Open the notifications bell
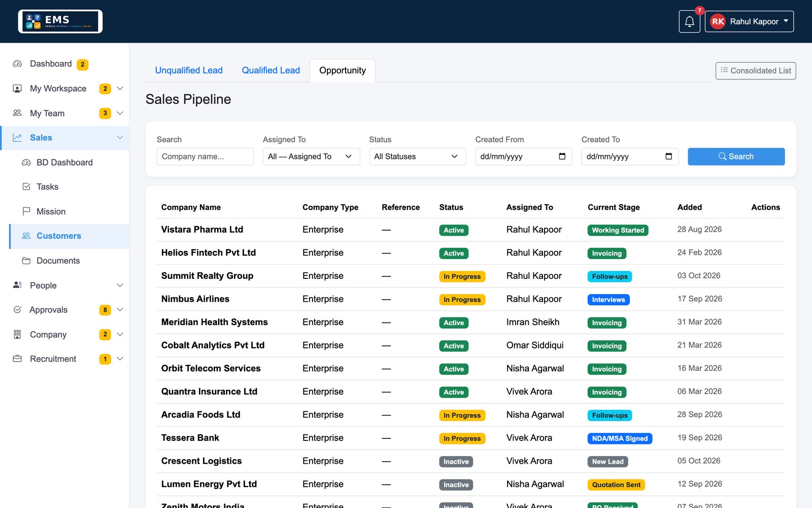 [689, 21]
